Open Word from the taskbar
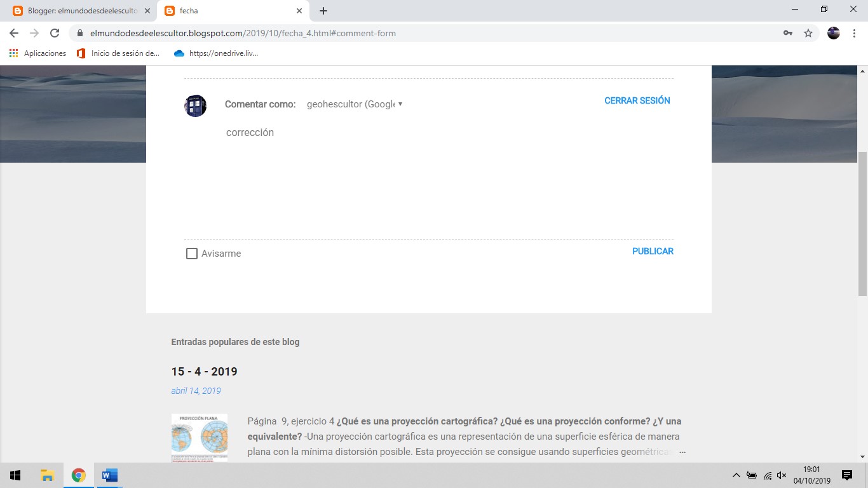This screenshot has height=488, width=868. coord(110,475)
